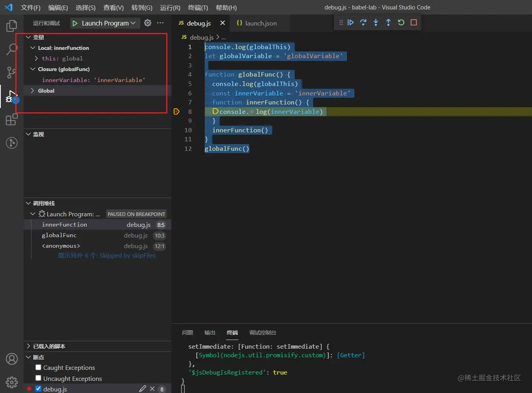Step into in debug toolbar
The height and width of the screenshot is (393, 532).
tap(376, 22)
